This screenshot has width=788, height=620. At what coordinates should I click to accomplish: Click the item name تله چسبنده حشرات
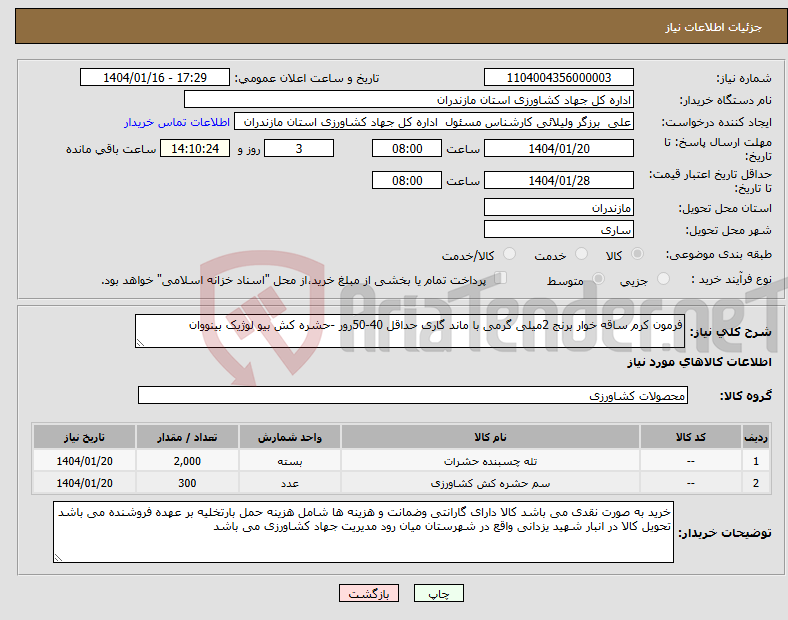click(x=490, y=461)
